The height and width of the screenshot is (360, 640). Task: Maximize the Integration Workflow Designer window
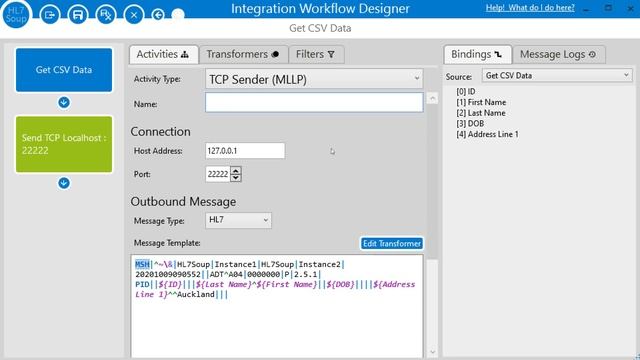click(x=608, y=8)
